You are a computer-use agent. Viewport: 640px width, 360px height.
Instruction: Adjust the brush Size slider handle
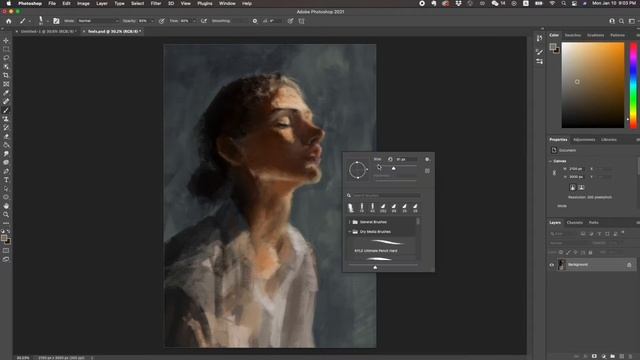pyautogui.click(x=393, y=168)
